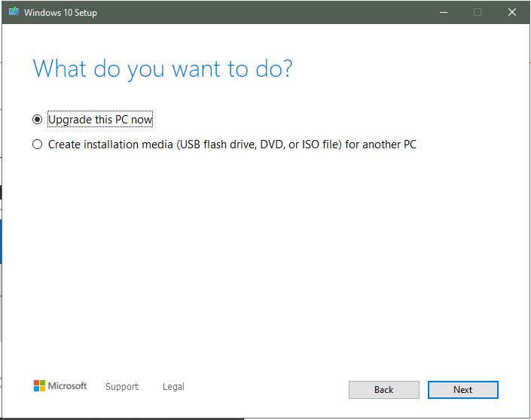Viewport: 531px width, 420px height.
Task: Click the Microsoft logo
Action: pyautogui.click(x=60, y=386)
